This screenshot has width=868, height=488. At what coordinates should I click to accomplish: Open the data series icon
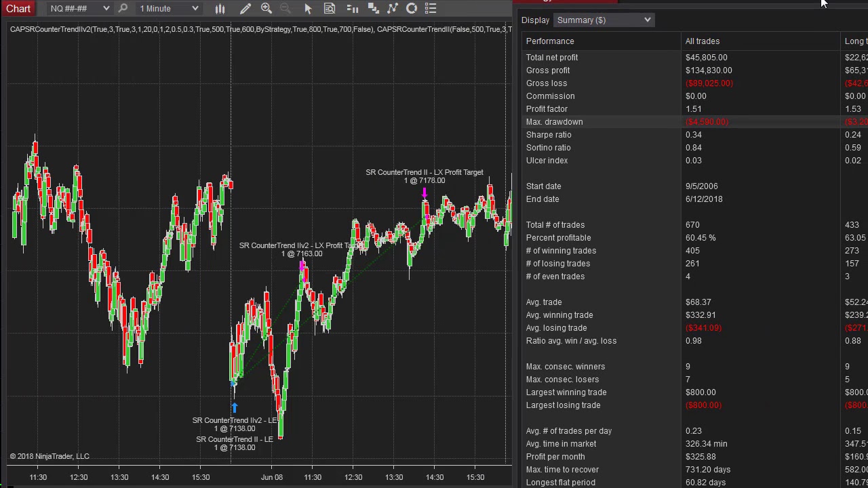(372, 8)
